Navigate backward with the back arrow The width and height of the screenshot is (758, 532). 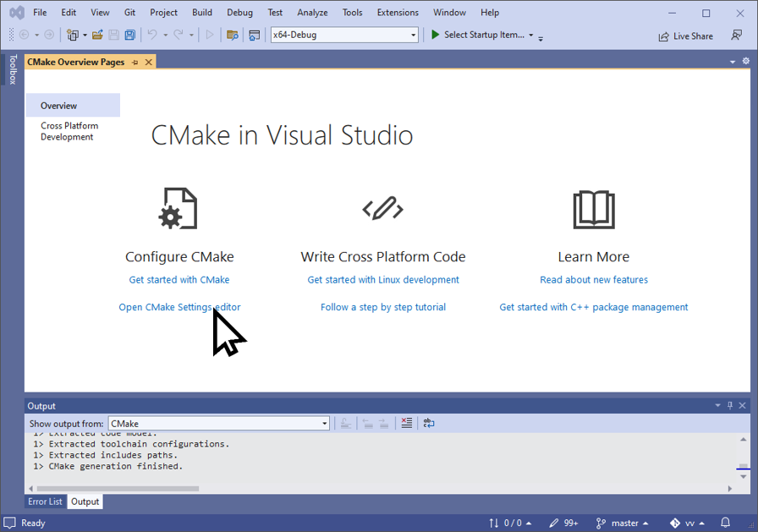[x=24, y=35]
